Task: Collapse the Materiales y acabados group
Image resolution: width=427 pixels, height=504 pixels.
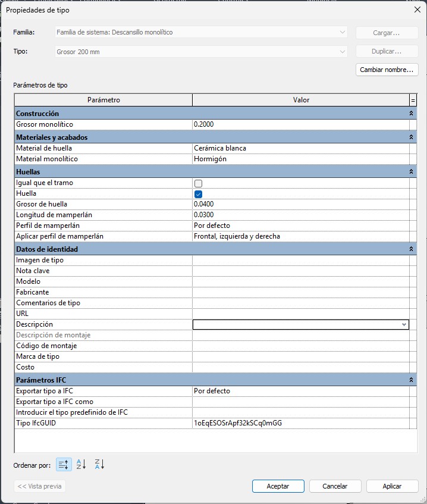Action: tap(410, 137)
